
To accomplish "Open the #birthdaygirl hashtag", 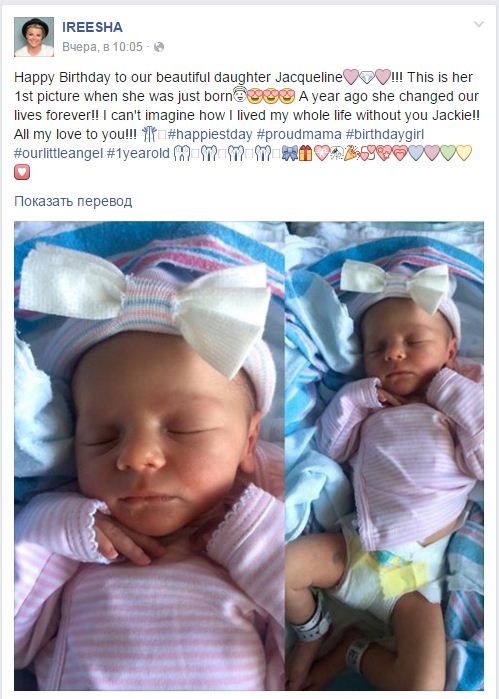I will pyautogui.click(x=385, y=134).
